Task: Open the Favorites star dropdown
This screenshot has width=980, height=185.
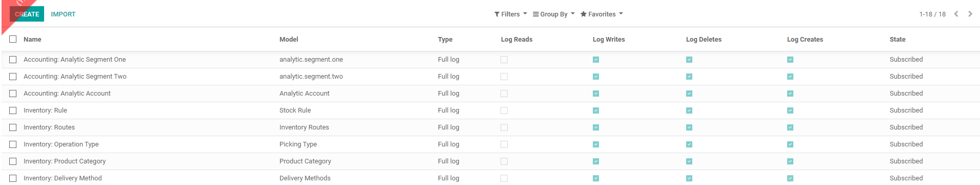Action: pyautogui.click(x=602, y=14)
